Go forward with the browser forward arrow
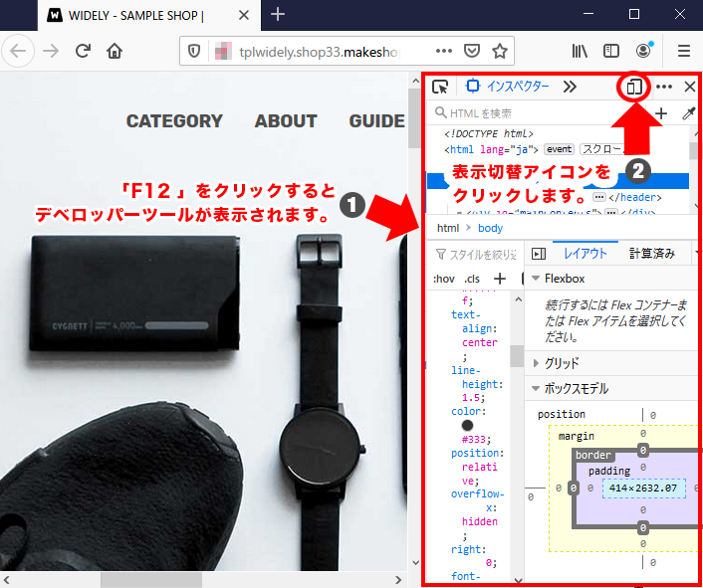Image resolution: width=703 pixels, height=588 pixels. [51, 51]
